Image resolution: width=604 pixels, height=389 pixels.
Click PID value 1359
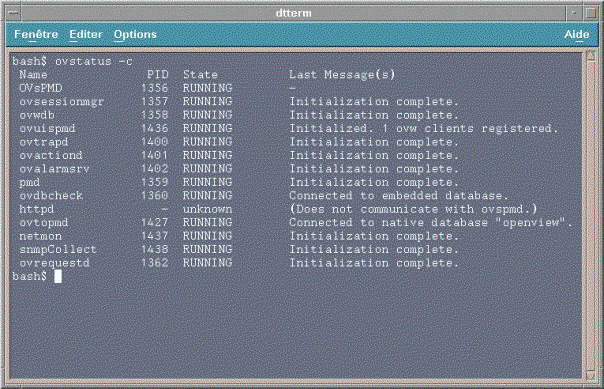click(154, 182)
